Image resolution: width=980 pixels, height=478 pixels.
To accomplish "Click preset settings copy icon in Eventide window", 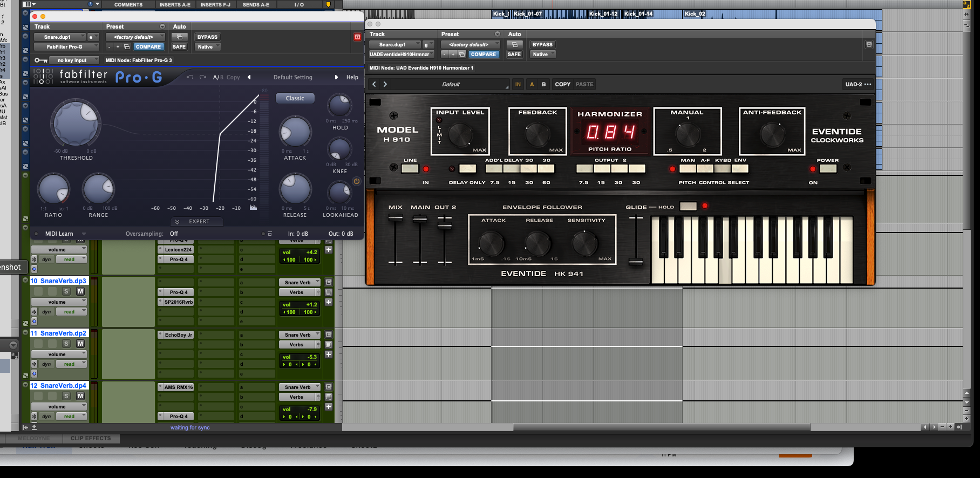I will point(461,54).
